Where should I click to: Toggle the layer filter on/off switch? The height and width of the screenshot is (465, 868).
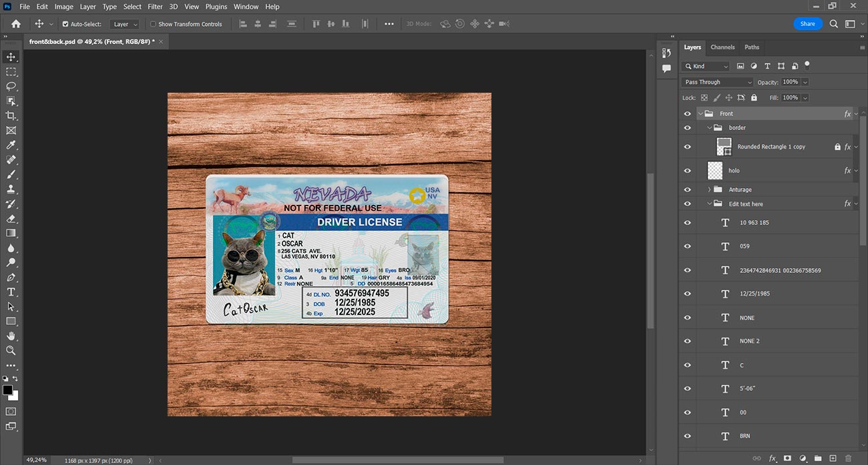807,65
